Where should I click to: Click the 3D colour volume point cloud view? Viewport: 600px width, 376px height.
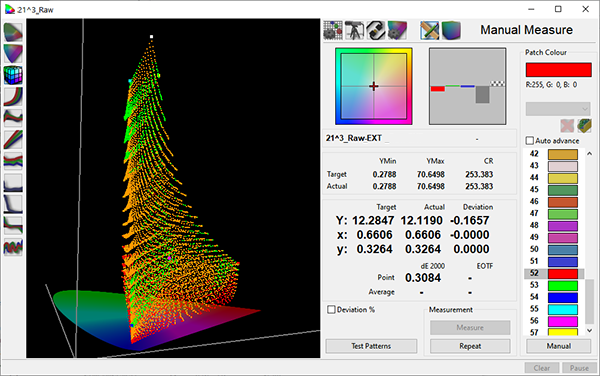tap(173, 188)
